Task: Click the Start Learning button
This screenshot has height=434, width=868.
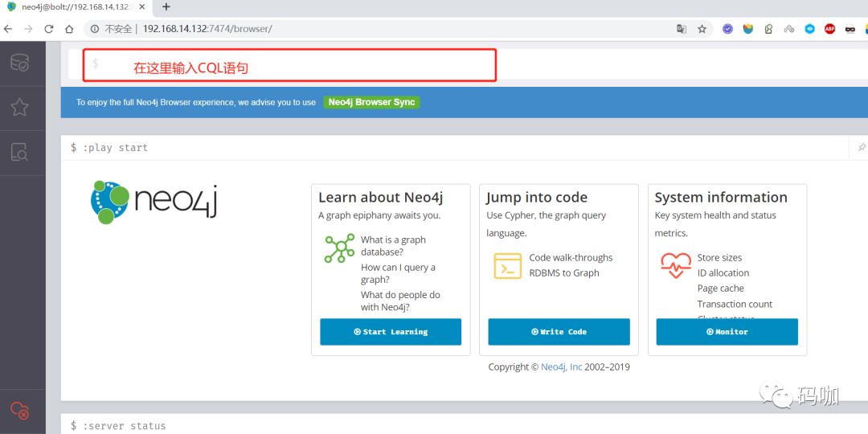Action: (391, 332)
